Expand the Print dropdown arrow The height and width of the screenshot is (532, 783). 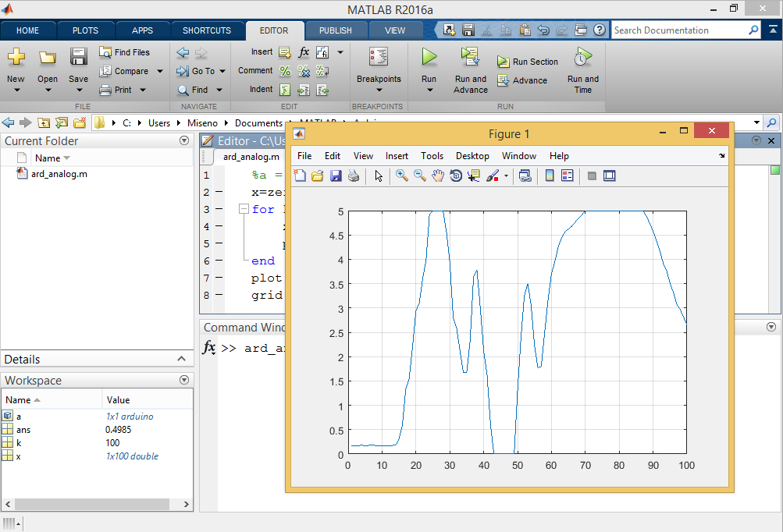coord(143,90)
